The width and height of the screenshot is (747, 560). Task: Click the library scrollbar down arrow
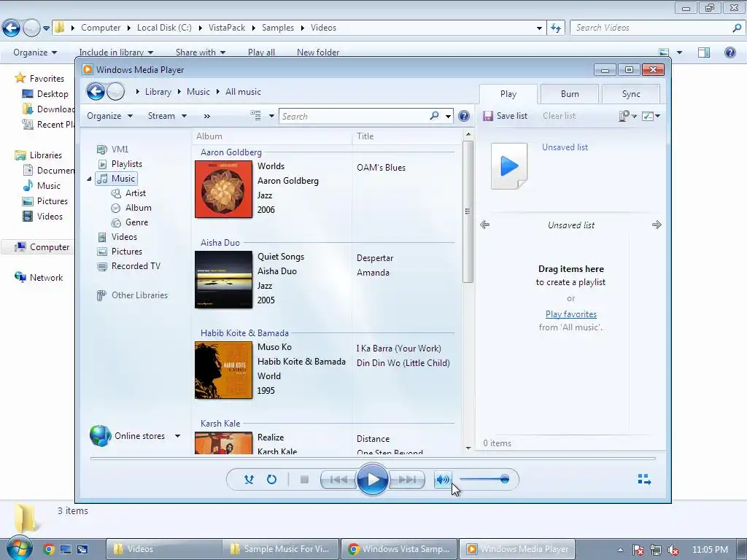point(468,448)
